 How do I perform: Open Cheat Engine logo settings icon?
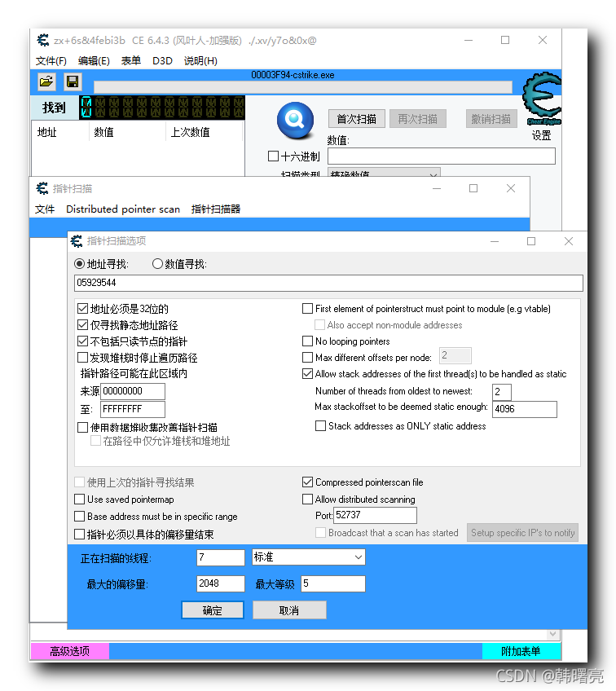542,99
